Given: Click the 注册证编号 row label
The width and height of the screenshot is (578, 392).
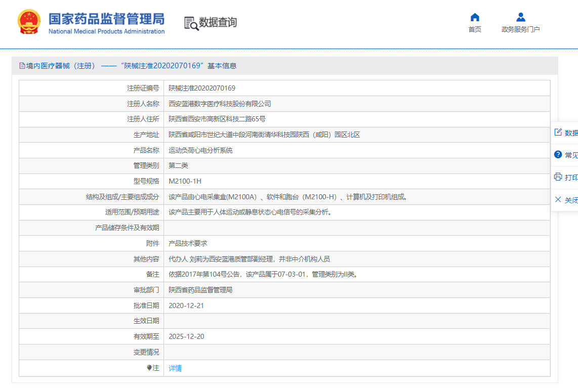Looking at the screenshot, I should [143, 88].
